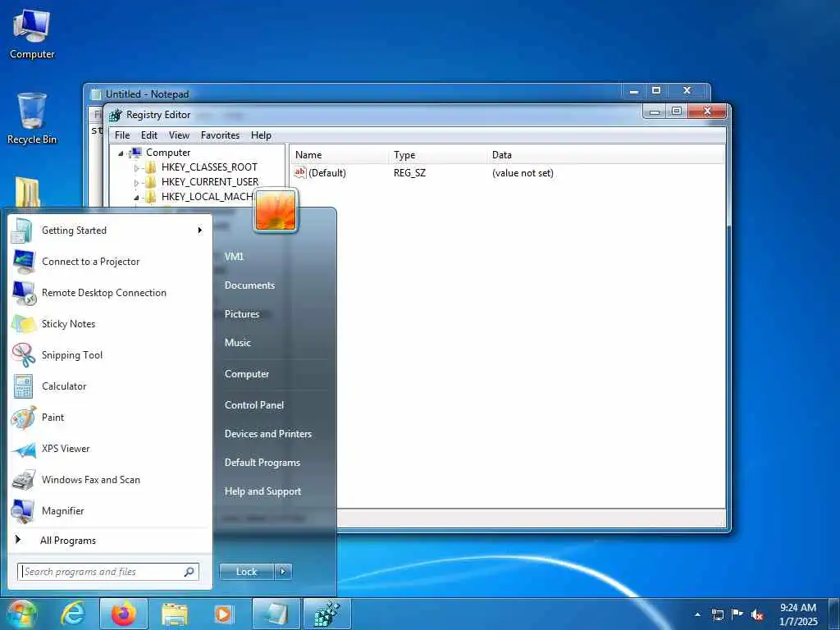Viewport: 840px width, 630px height.
Task: Select HKEY_CURRENT_USER key
Action: pyautogui.click(x=209, y=182)
